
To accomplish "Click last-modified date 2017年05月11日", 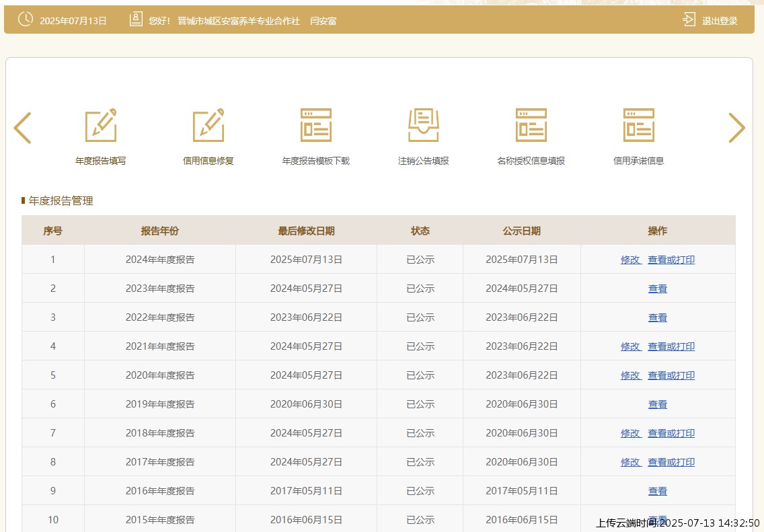I will [306, 491].
